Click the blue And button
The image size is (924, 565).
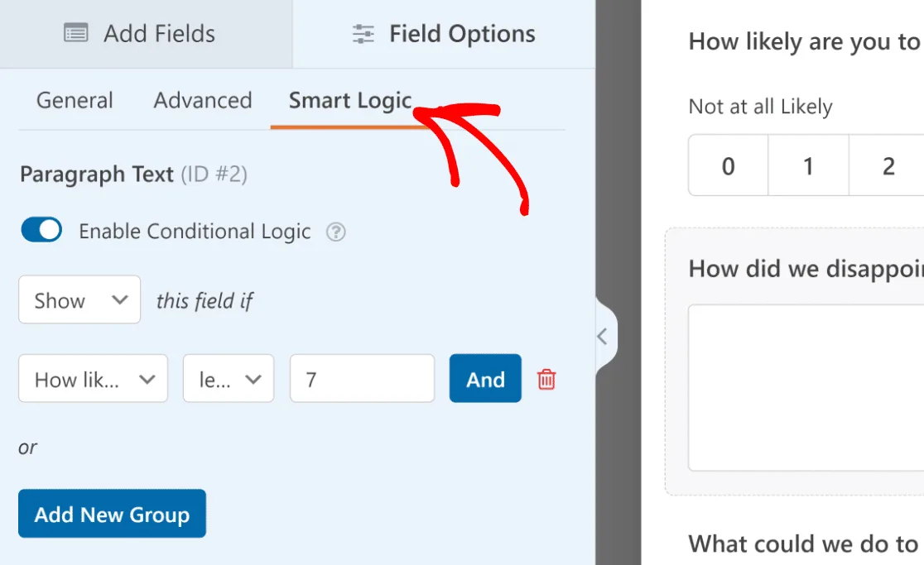tap(485, 378)
